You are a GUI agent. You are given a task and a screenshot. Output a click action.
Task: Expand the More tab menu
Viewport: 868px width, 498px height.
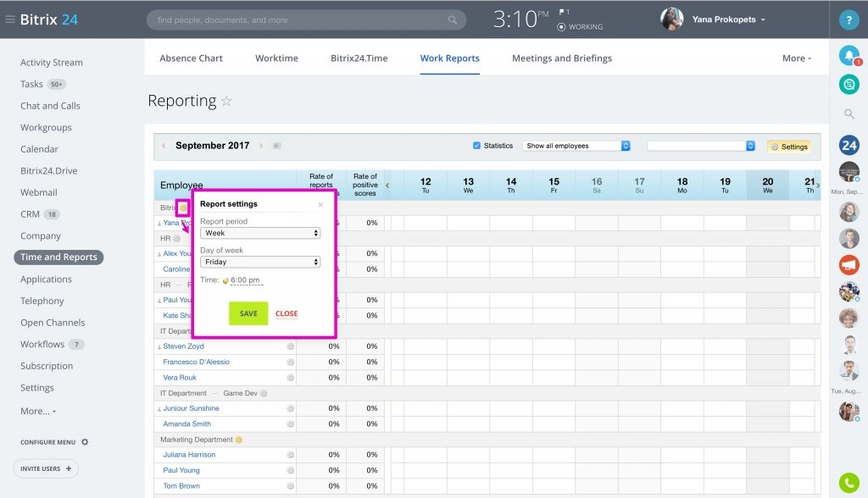[797, 58]
